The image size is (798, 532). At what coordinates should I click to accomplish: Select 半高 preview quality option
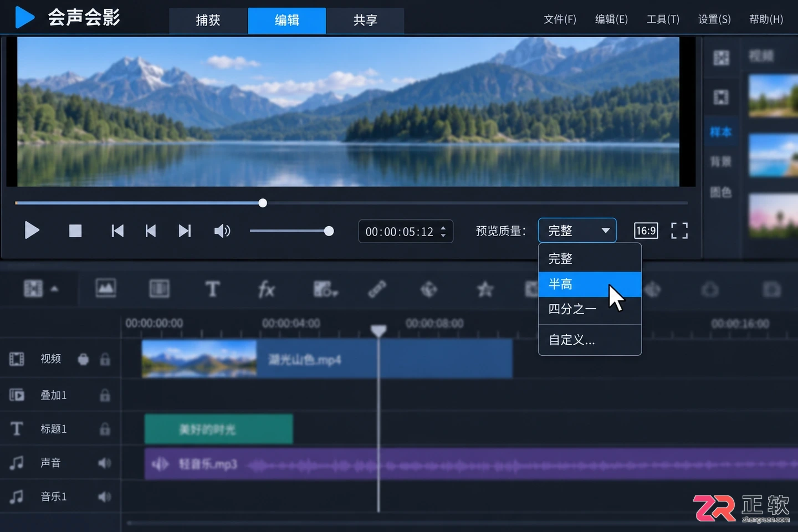(x=590, y=284)
